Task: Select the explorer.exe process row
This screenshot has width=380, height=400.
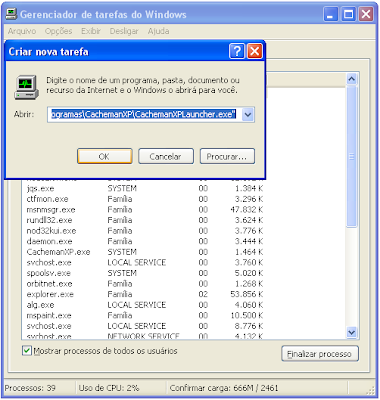Action: (x=145, y=294)
